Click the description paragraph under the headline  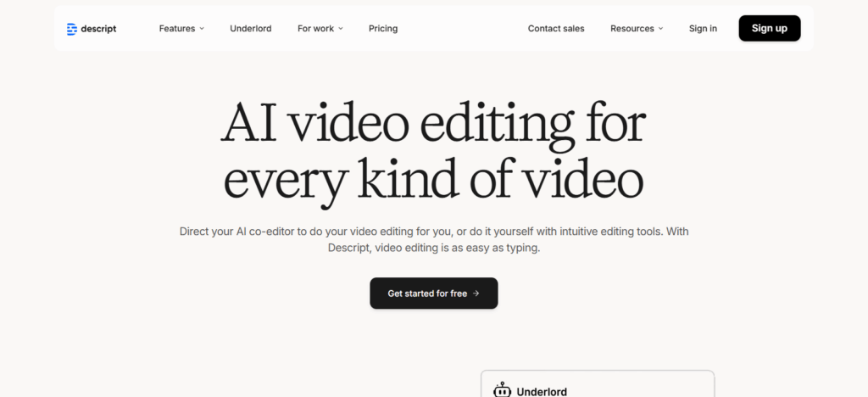pos(433,239)
